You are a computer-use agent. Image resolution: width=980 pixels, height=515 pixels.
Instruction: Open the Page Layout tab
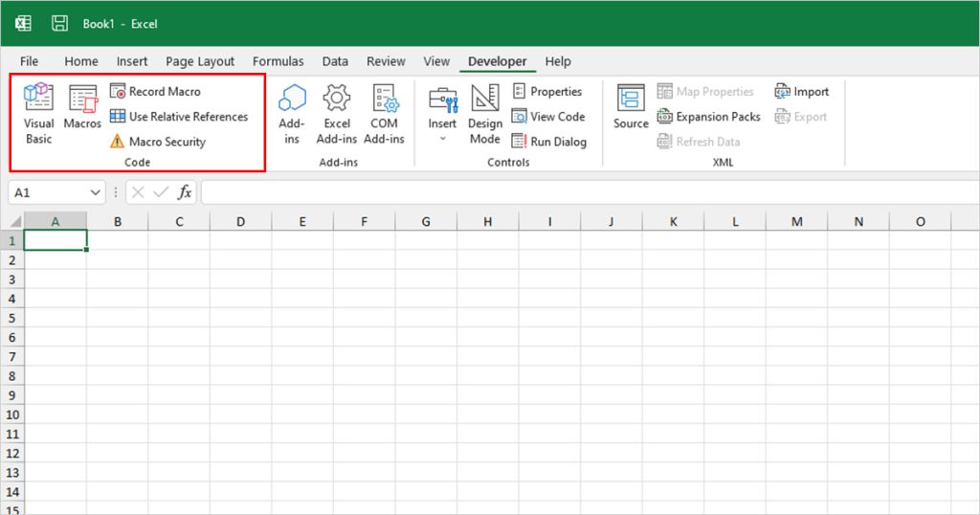pos(200,61)
